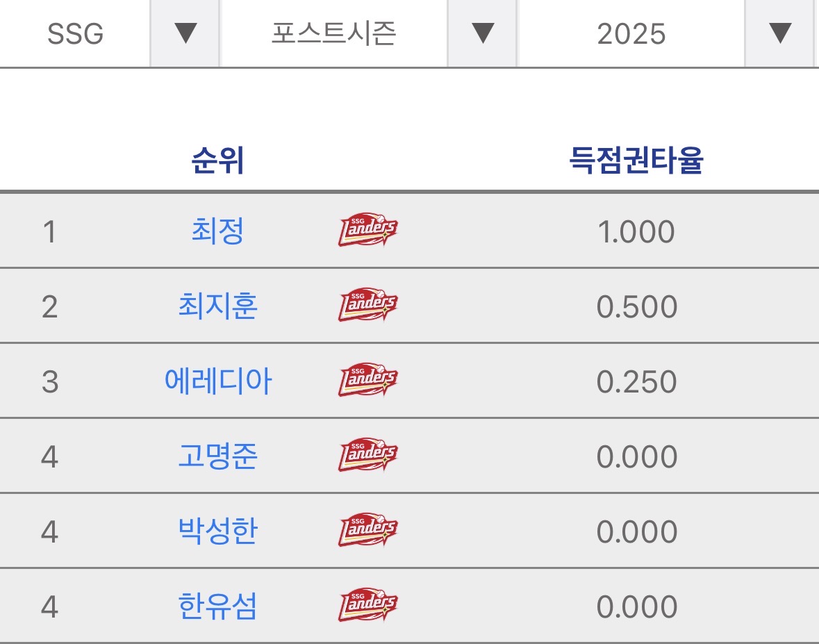Click SSG Landers logo beside 최지훈
This screenshot has width=819, height=644.
[x=367, y=306]
